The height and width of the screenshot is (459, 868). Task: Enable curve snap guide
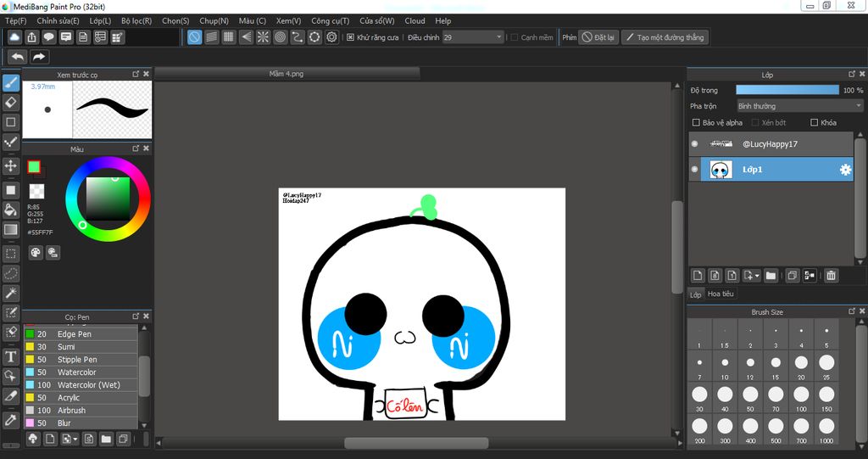pos(298,37)
